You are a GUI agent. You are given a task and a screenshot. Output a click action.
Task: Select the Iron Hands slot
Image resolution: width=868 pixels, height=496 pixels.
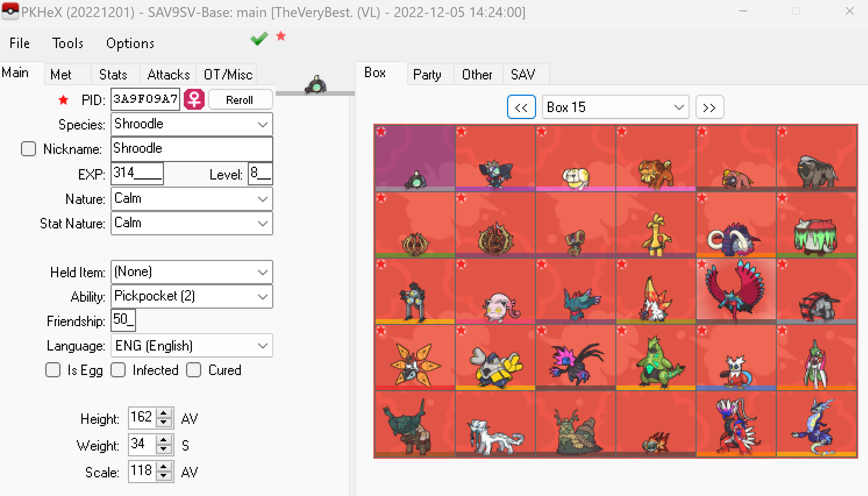[x=495, y=358]
